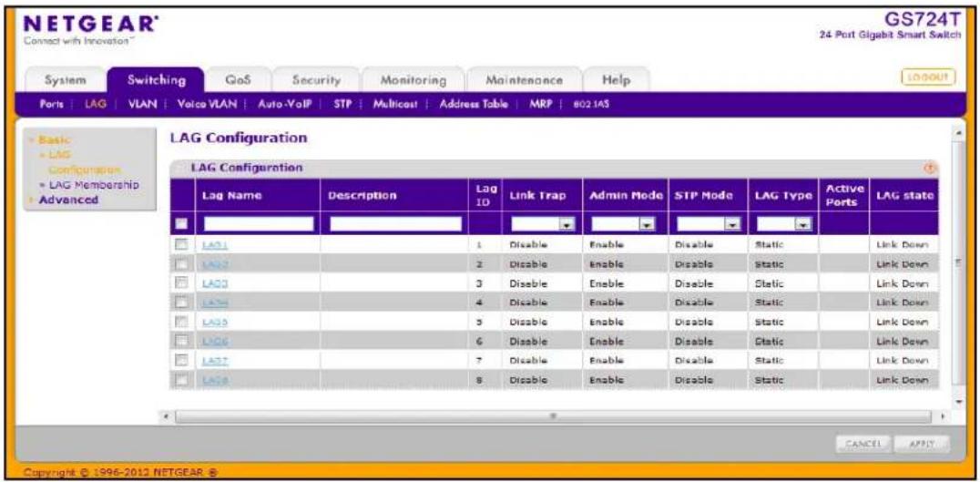Open the LAG5 link
Viewport: 980px width, 482px height.
click(215, 322)
